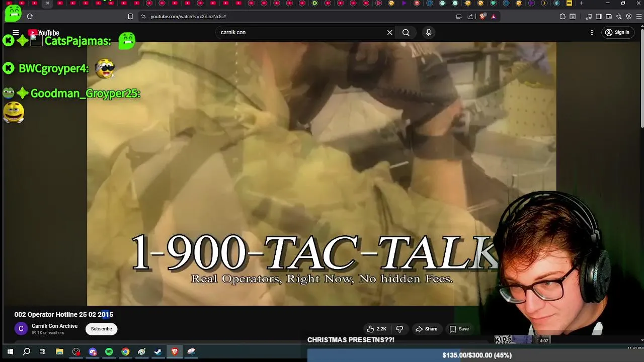Image resolution: width=644 pixels, height=362 pixels.
Task: Open a new browser tab
Action: (582, 4)
